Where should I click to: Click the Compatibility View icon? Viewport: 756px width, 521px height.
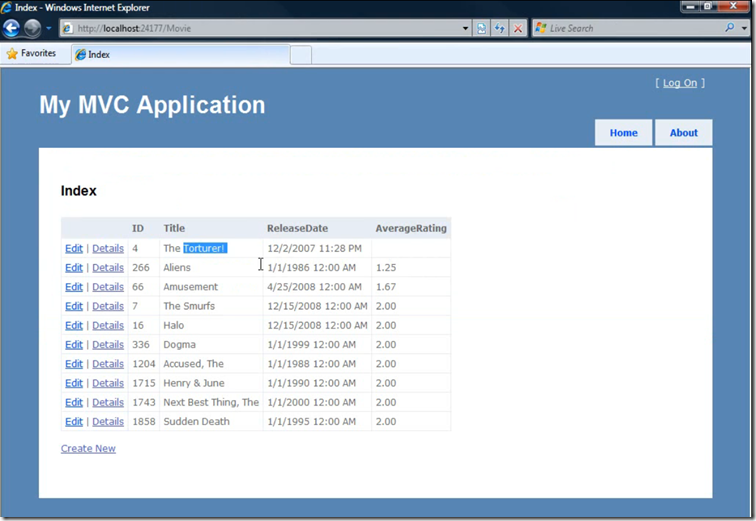(481, 28)
